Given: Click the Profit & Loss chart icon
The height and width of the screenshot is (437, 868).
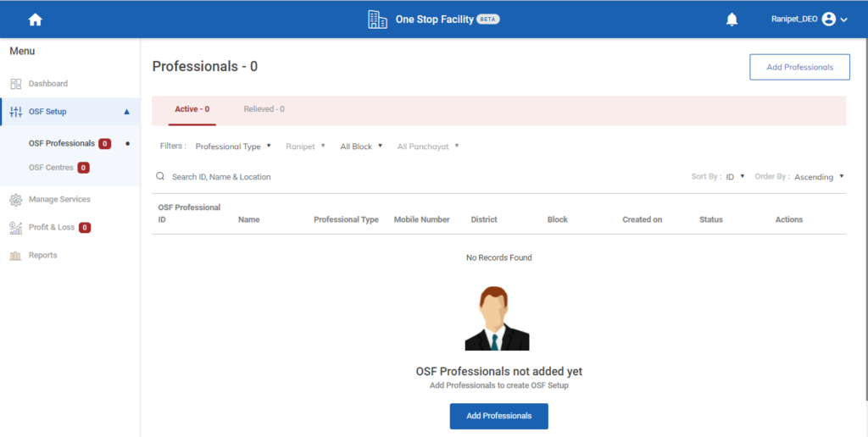Looking at the screenshot, I should pyautogui.click(x=15, y=228).
